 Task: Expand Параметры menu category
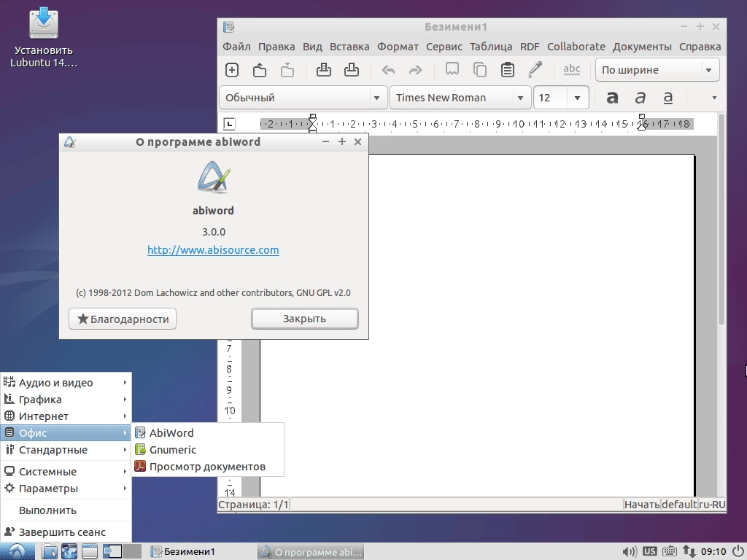click(x=66, y=488)
